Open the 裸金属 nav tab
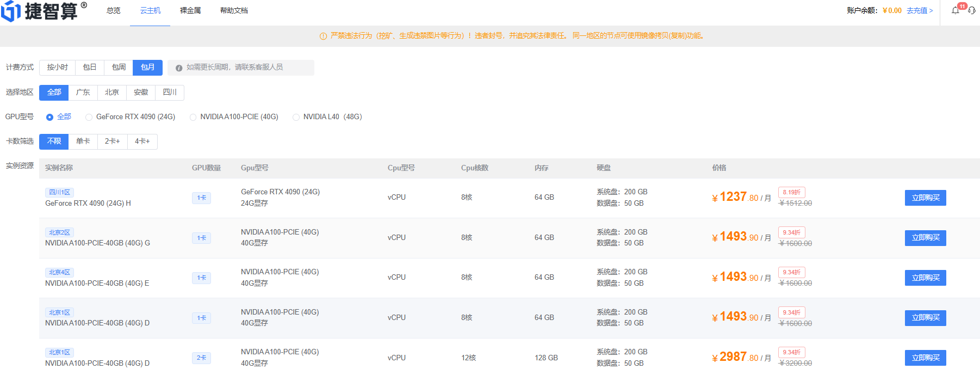 click(190, 11)
